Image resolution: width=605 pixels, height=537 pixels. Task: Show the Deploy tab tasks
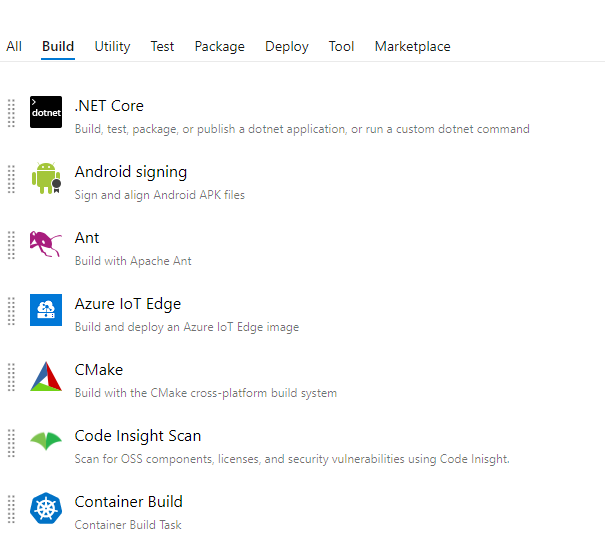(x=287, y=46)
